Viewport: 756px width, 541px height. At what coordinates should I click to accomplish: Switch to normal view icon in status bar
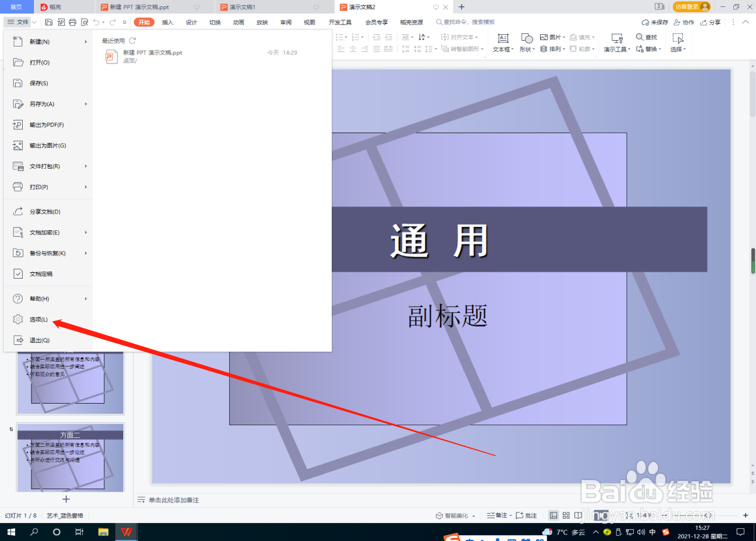[x=553, y=515]
